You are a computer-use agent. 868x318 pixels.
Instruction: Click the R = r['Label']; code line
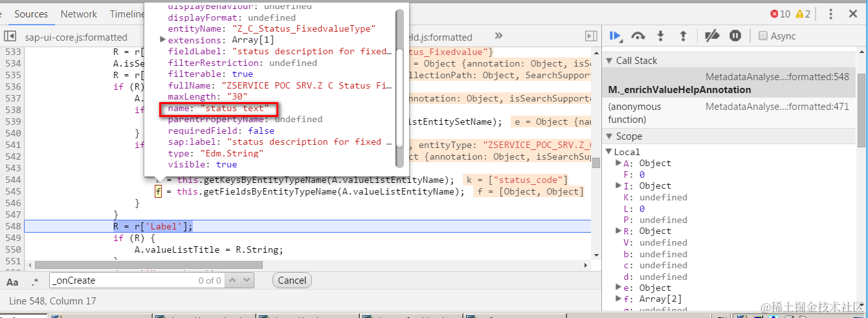153,226
